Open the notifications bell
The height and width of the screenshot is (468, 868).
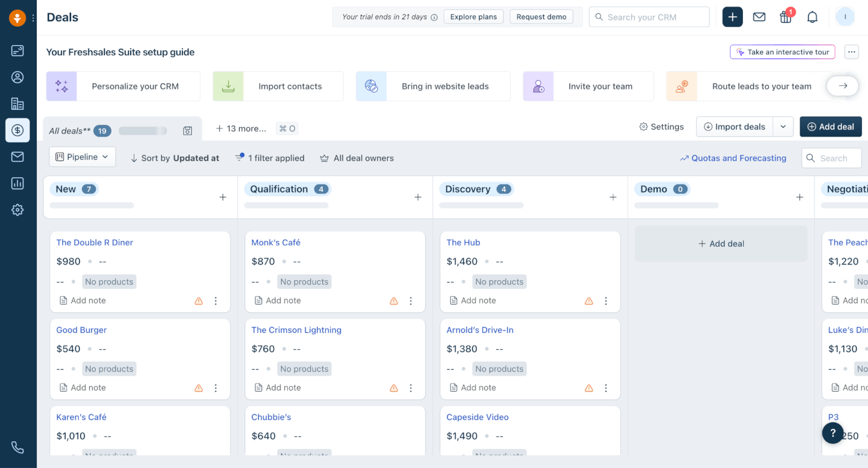click(x=812, y=17)
